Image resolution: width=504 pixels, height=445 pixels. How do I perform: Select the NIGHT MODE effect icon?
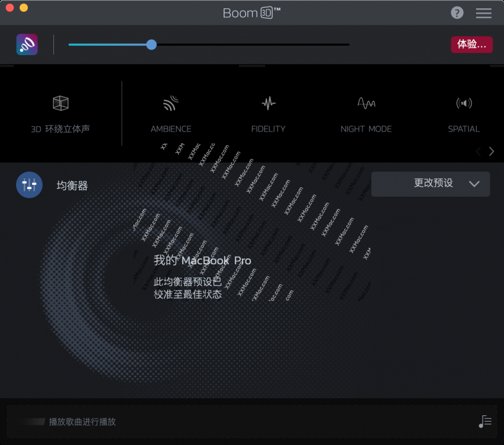pos(366,103)
